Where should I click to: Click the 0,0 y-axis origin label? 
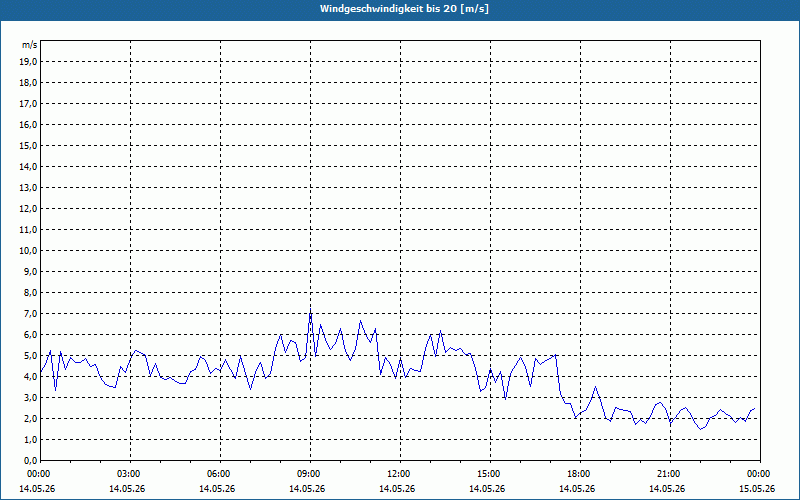click(x=30, y=461)
